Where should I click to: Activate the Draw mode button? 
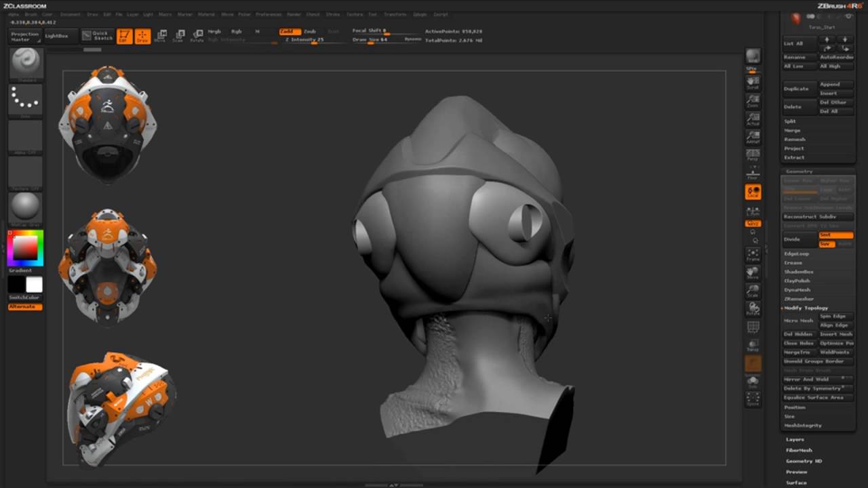point(142,36)
